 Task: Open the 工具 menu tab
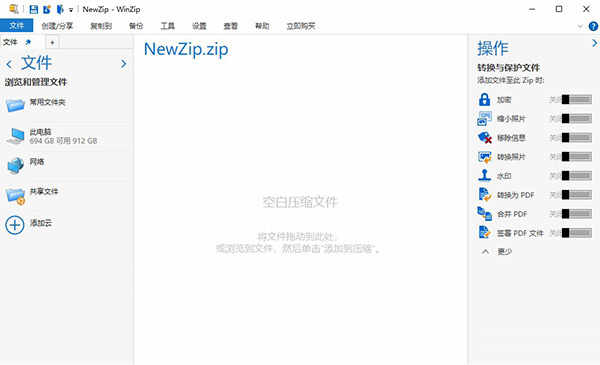pos(168,26)
